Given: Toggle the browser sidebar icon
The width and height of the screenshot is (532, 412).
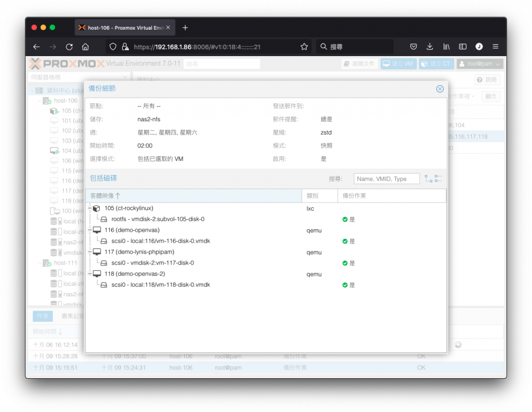Looking at the screenshot, I should coord(462,46).
